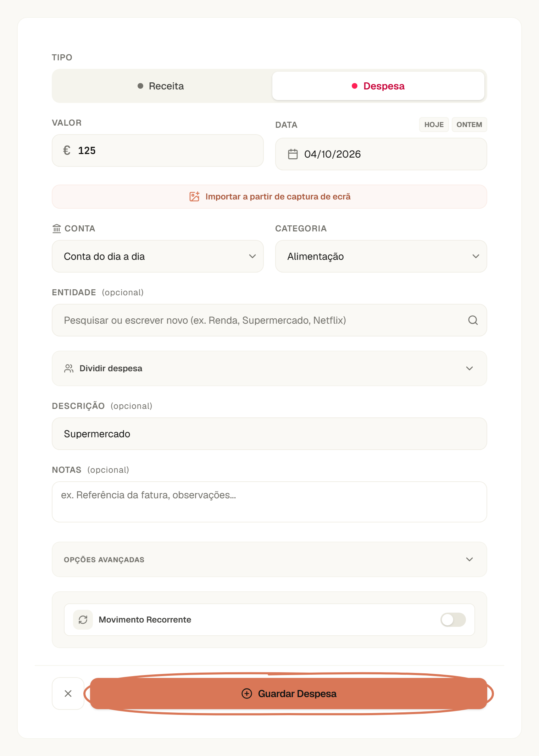Expand Opções Avançadas panel
The image size is (539, 756).
269,559
